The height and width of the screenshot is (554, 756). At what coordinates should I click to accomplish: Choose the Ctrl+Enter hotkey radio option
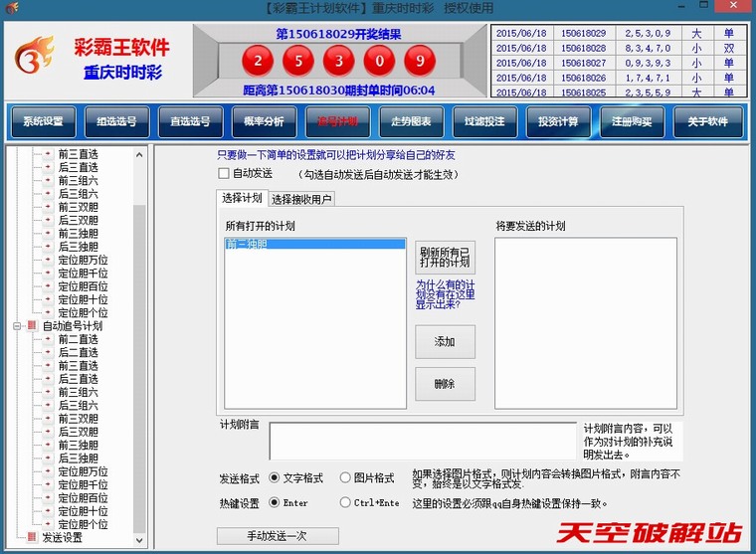point(345,503)
